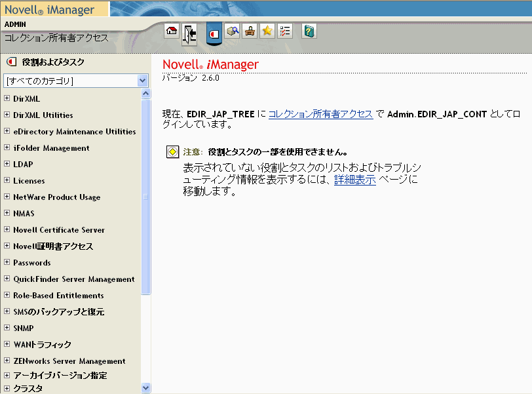Expand the NMAS node
Viewport: 532px width, 394px height.
pos(7,213)
